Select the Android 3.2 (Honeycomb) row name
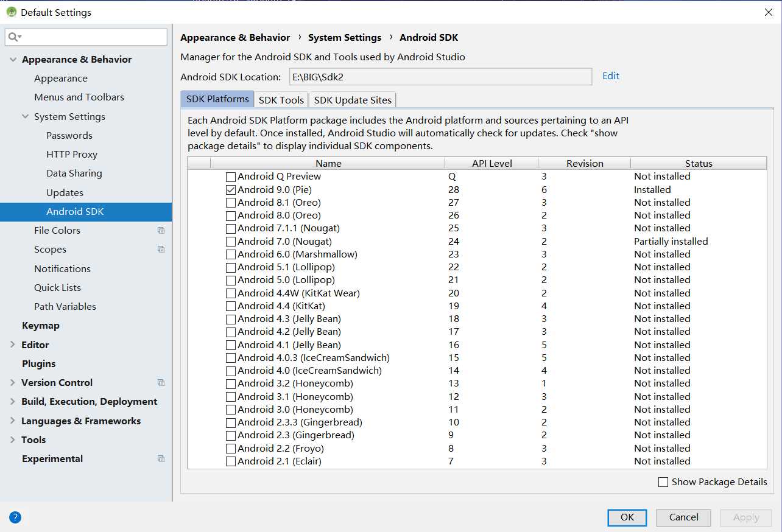This screenshot has height=532, width=782. point(295,383)
